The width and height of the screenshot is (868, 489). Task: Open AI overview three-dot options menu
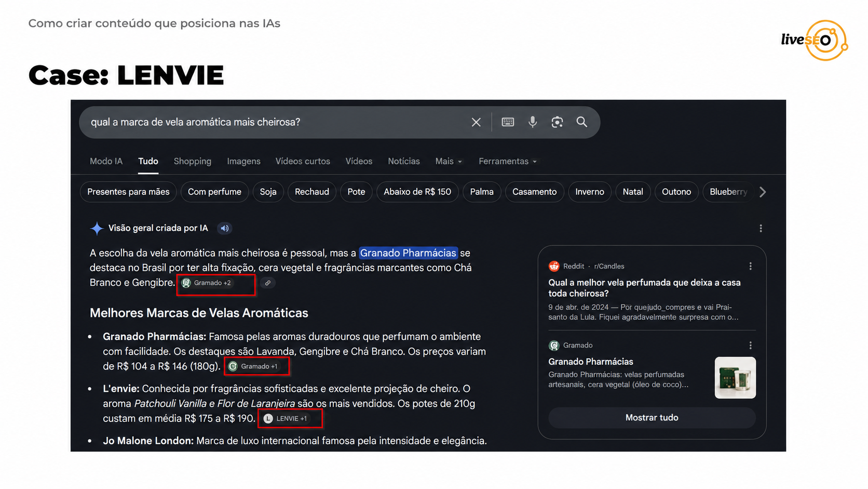pos(761,228)
